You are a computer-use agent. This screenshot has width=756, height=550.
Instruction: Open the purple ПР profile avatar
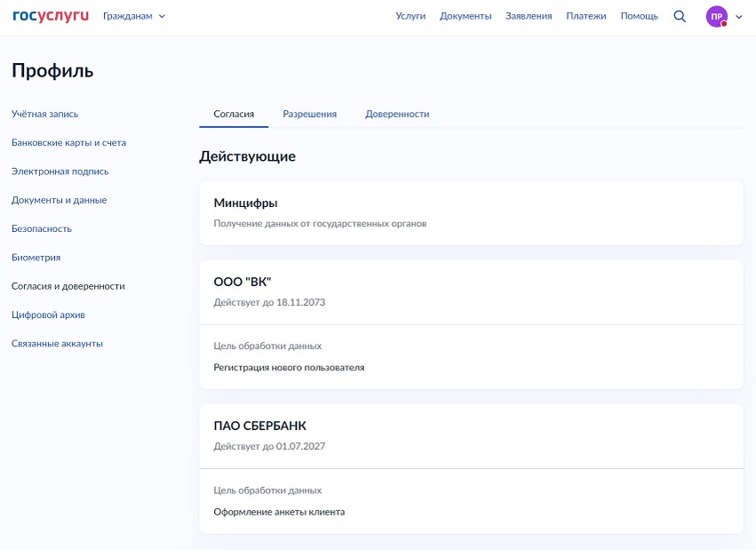pos(716,16)
